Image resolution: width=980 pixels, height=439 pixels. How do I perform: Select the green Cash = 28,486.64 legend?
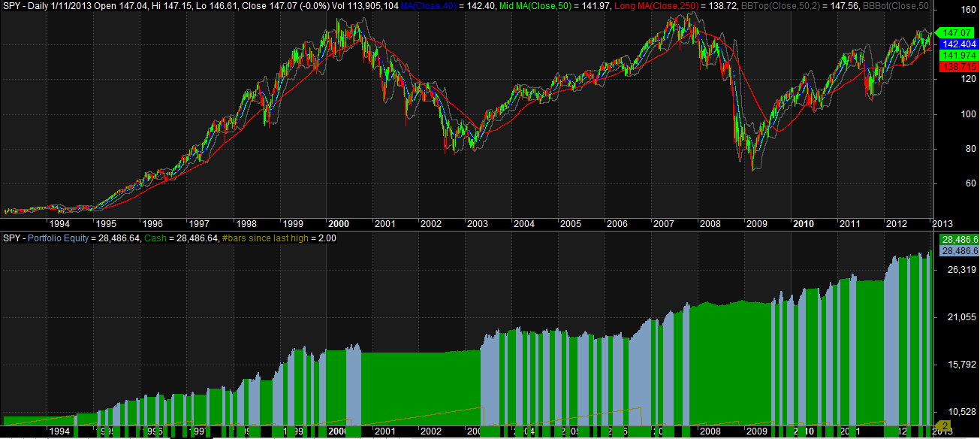180,238
